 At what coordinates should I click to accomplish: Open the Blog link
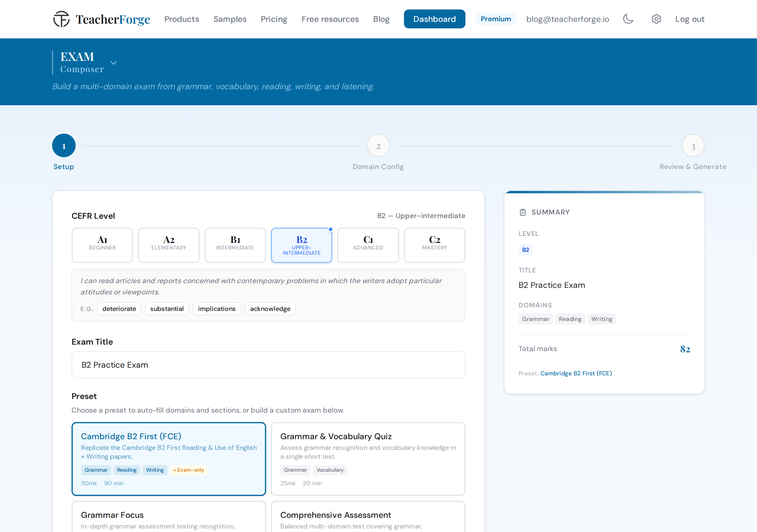[381, 19]
